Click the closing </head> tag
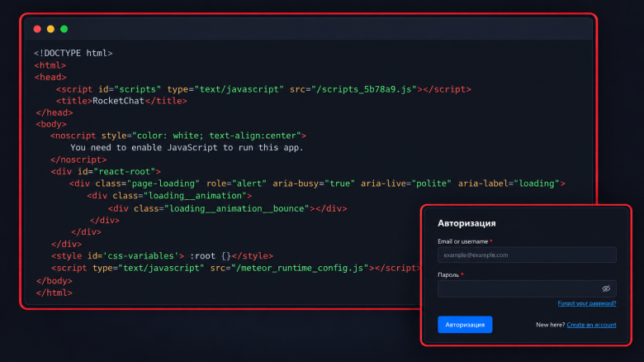The width and height of the screenshot is (644, 362). click(x=54, y=112)
